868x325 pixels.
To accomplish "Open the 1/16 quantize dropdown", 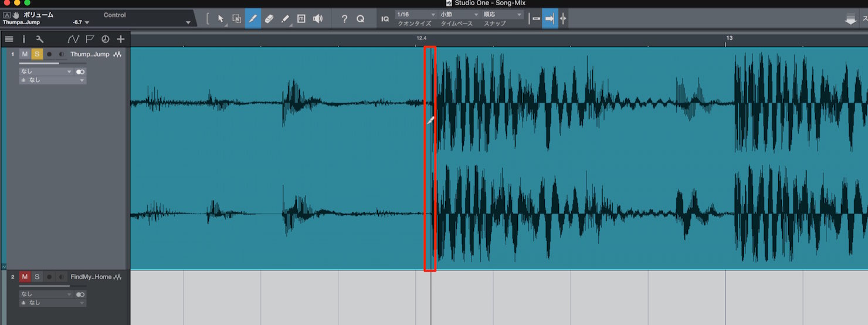I will tap(416, 14).
